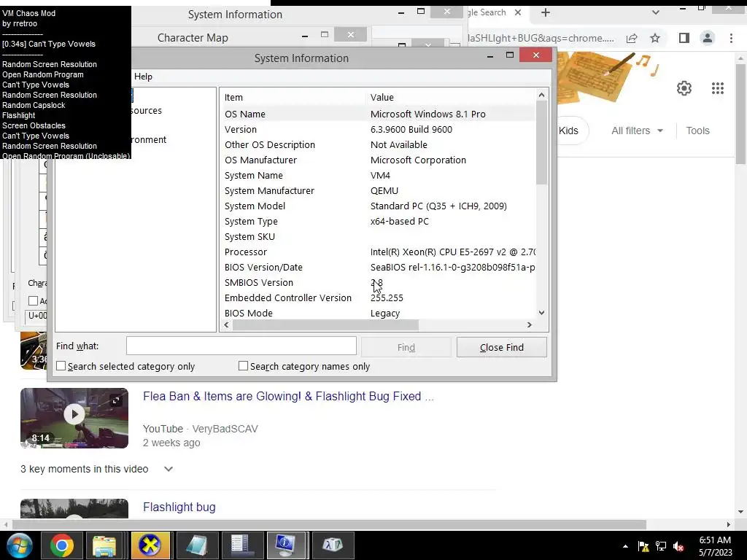This screenshot has width=747, height=560.
Task: Select the System Manufacturer row
Action: [x=379, y=190]
